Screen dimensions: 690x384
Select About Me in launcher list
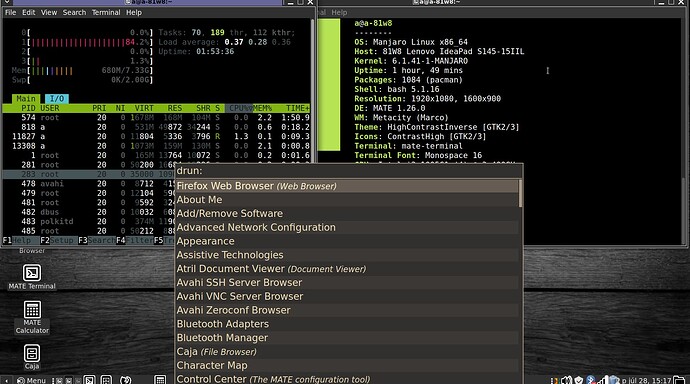pos(347,200)
